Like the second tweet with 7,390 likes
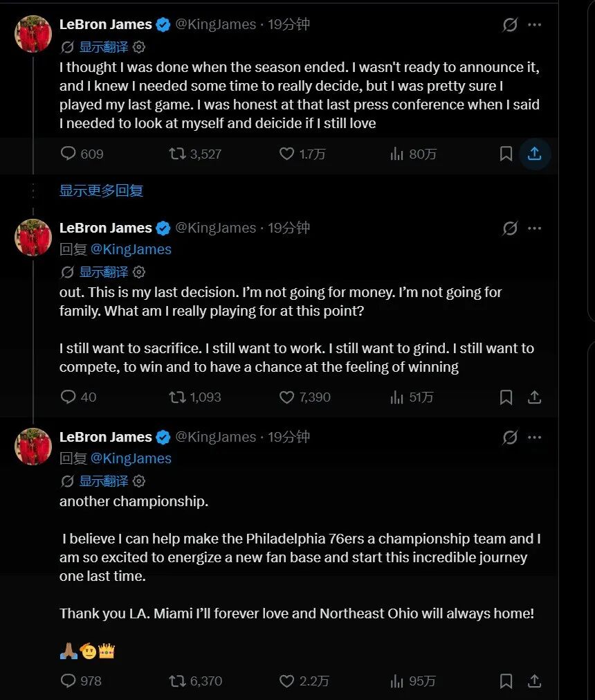The image size is (595, 700). pyautogui.click(x=304, y=397)
